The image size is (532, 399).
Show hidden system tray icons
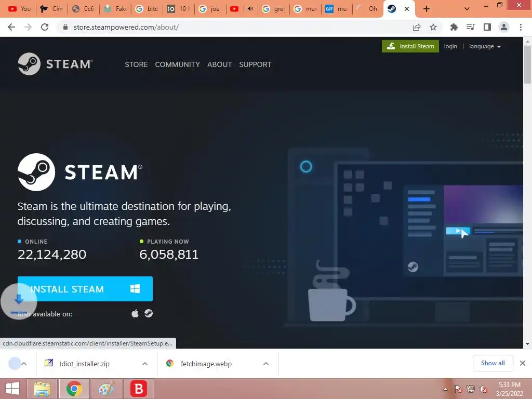pyautogui.click(x=445, y=389)
